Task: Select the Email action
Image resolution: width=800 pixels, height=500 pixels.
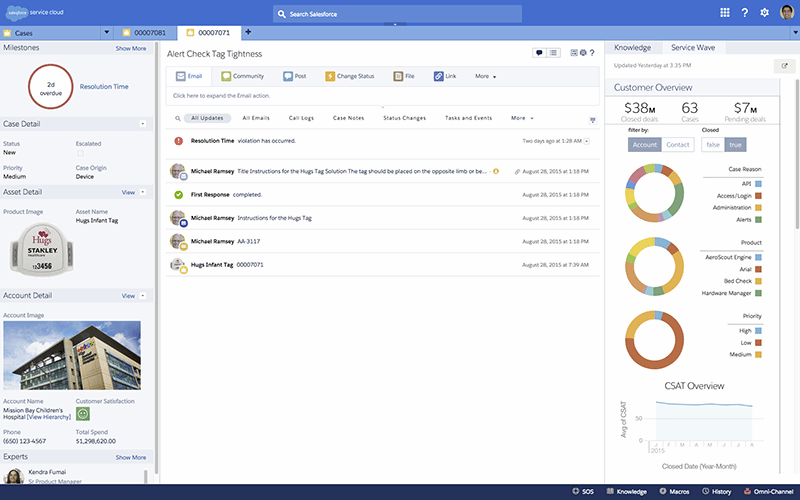Action: 189,76
